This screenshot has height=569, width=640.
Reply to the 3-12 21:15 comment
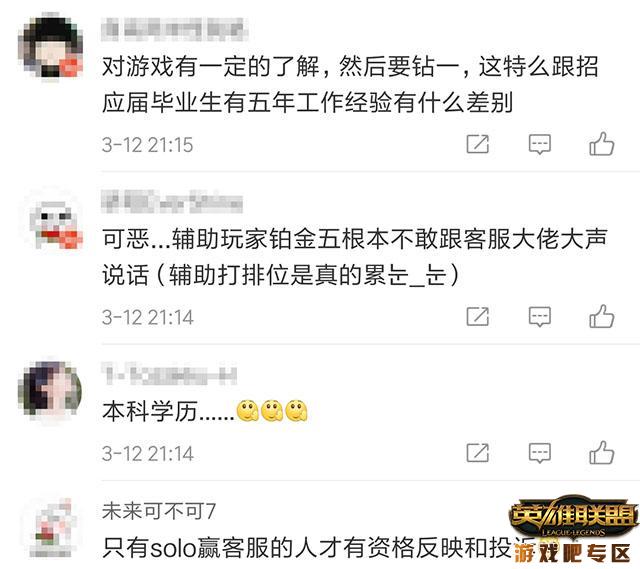pos(540,144)
